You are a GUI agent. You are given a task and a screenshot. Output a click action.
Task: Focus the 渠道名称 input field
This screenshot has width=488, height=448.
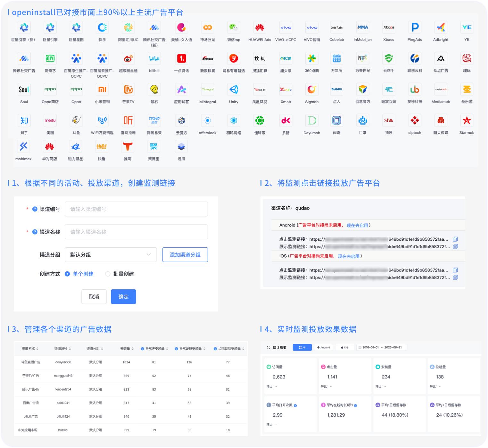click(136, 232)
